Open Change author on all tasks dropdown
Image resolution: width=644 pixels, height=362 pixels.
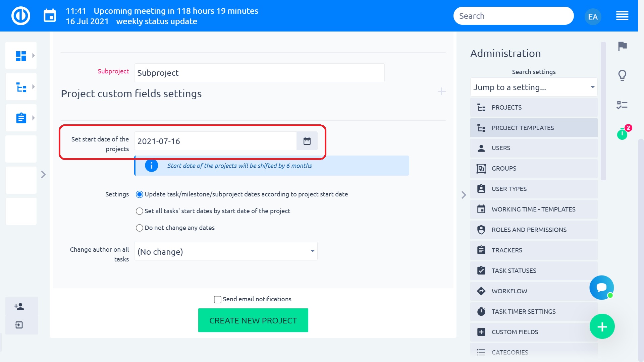[x=226, y=251]
